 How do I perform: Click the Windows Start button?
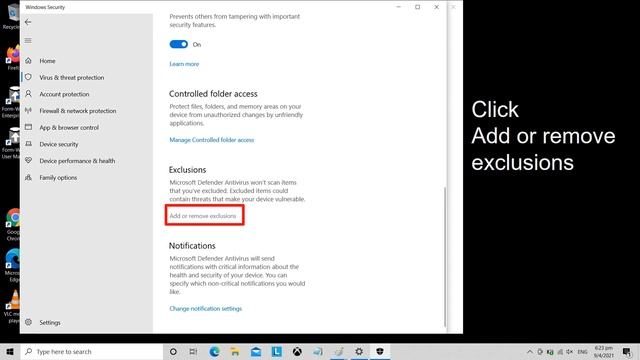pos(10,351)
